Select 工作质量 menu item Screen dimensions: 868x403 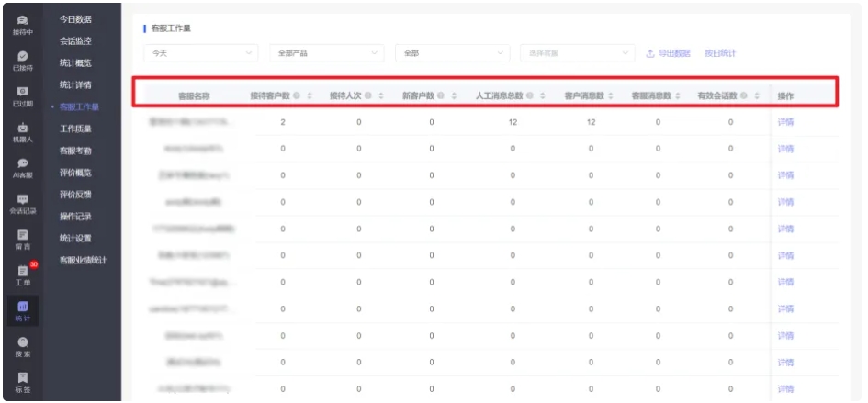[x=75, y=129]
